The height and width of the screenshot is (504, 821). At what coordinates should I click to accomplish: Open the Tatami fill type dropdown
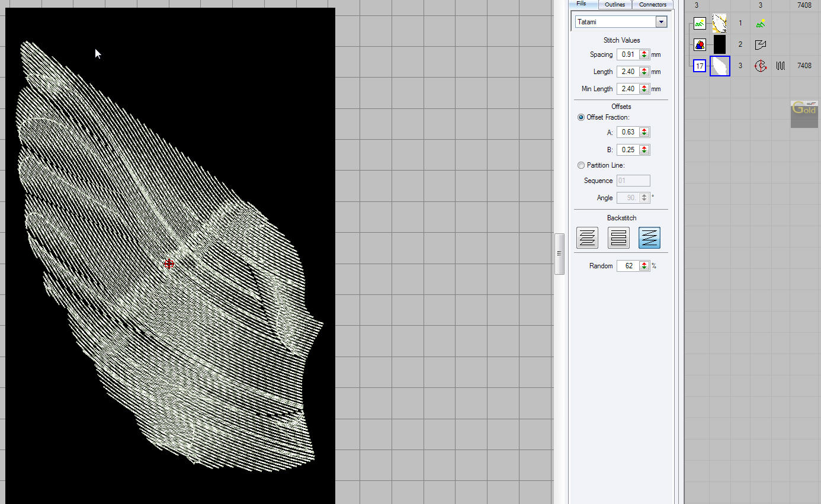coord(661,22)
